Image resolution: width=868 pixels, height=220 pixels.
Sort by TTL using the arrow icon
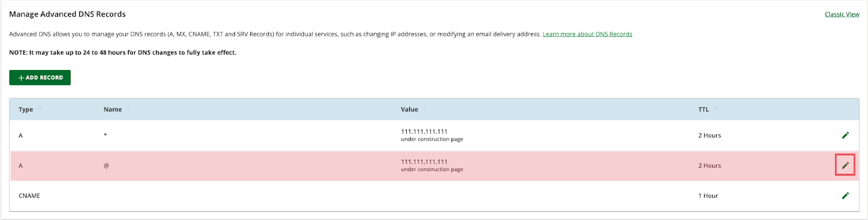pos(716,109)
